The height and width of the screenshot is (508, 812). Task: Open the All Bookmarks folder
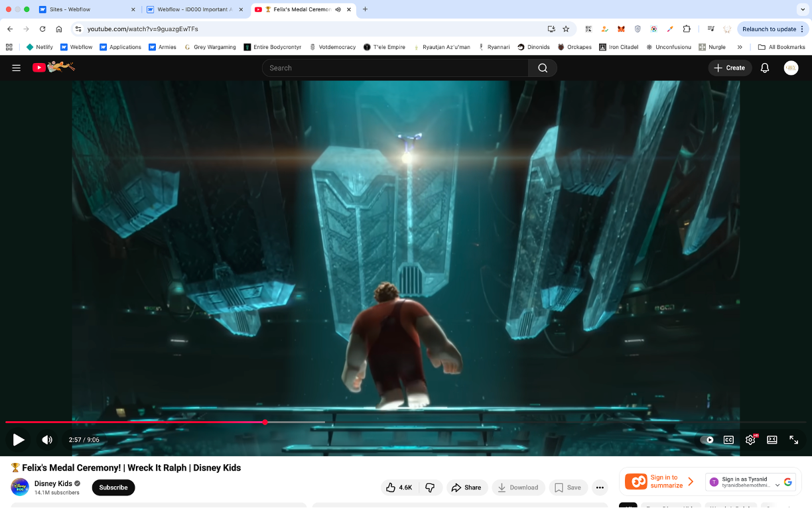click(x=781, y=47)
